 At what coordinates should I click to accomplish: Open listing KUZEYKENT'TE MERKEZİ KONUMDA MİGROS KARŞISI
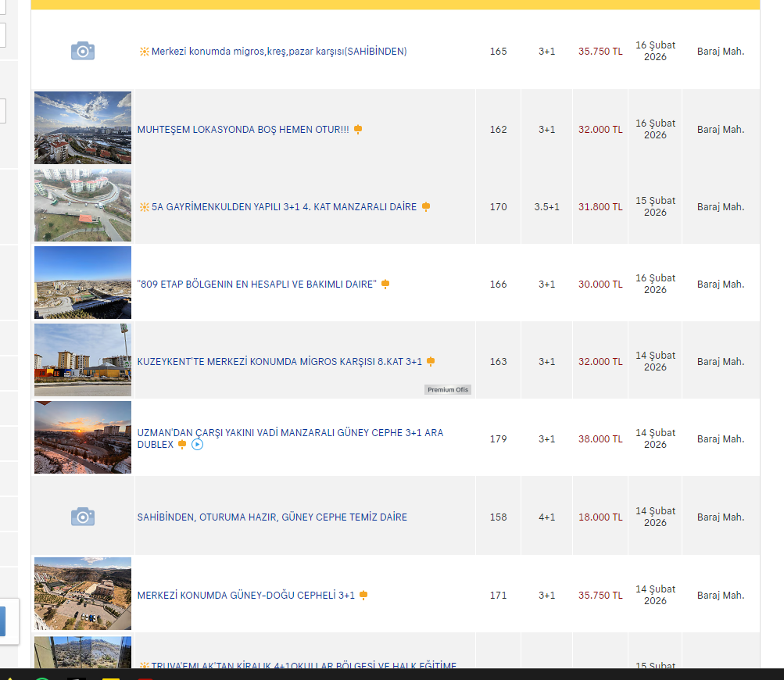point(280,362)
